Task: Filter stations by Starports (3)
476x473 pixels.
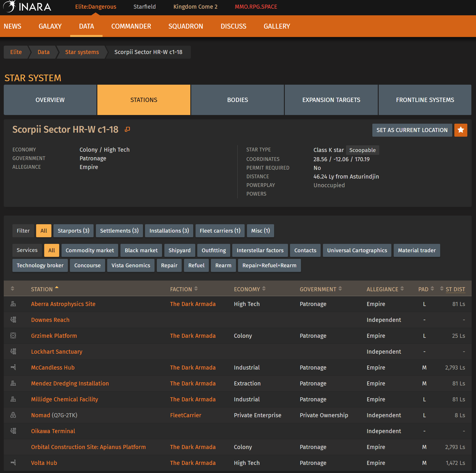Action: point(73,231)
